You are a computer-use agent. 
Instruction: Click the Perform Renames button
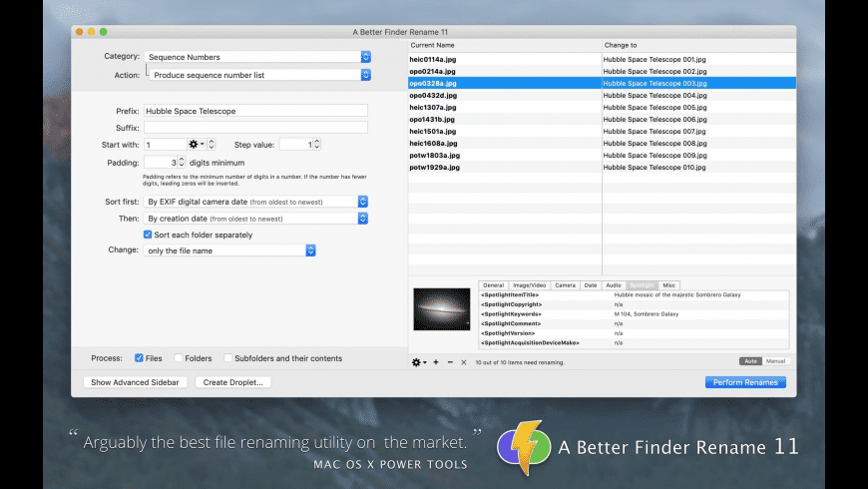coord(745,382)
